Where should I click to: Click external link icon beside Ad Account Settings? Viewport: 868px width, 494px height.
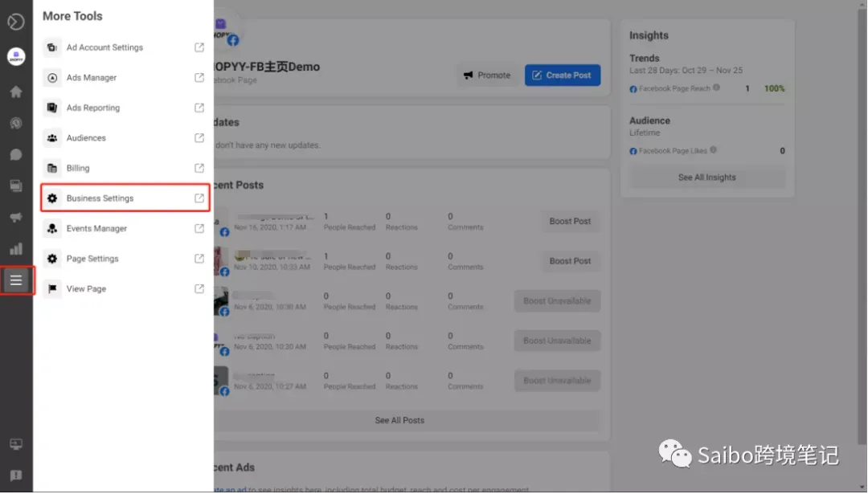(199, 47)
